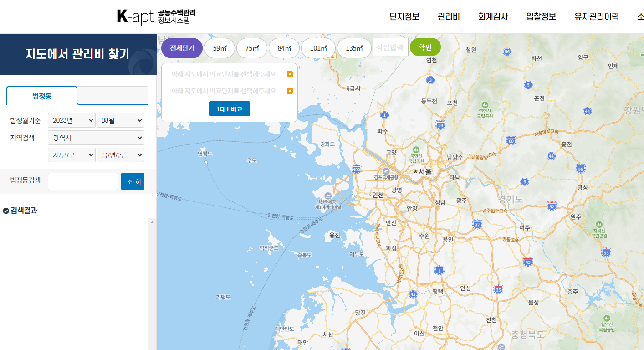Viewport: 644px width, 350px height.
Task: Focus the 법정동검색 input field
Action: [x=83, y=181]
